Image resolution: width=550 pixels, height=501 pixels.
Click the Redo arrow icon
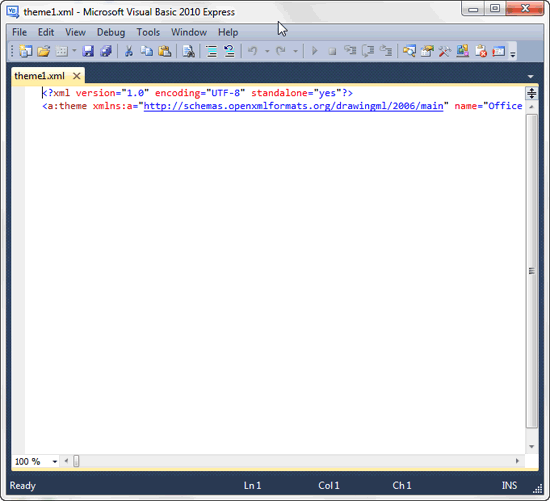(281, 51)
